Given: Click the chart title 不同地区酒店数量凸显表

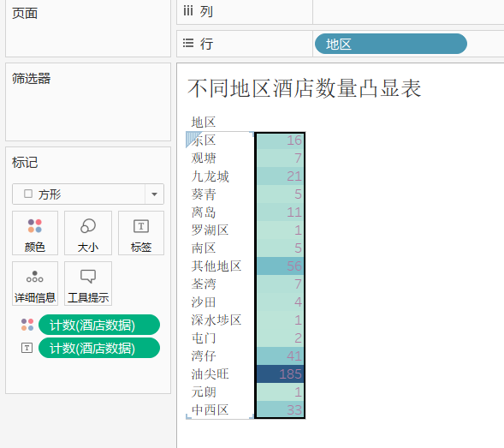Looking at the screenshot, I should (x=304, y=88).
